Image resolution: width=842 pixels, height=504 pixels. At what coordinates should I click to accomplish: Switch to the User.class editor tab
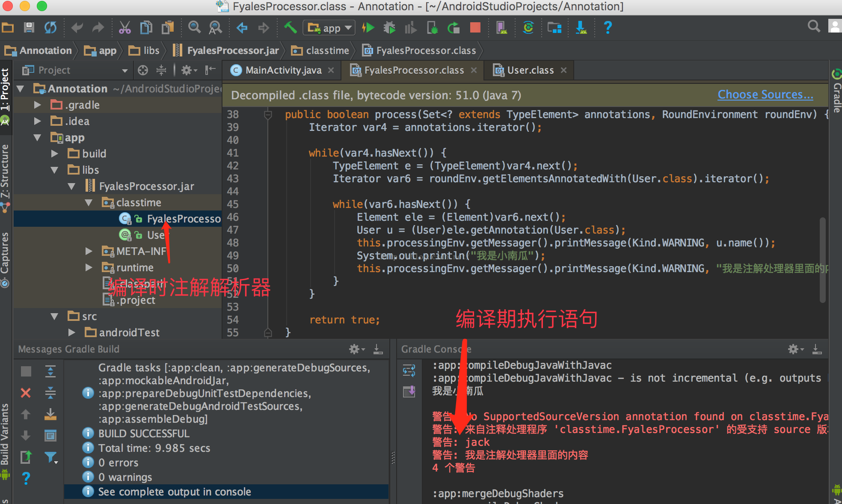pyautogui.click(x=530, y=70)
